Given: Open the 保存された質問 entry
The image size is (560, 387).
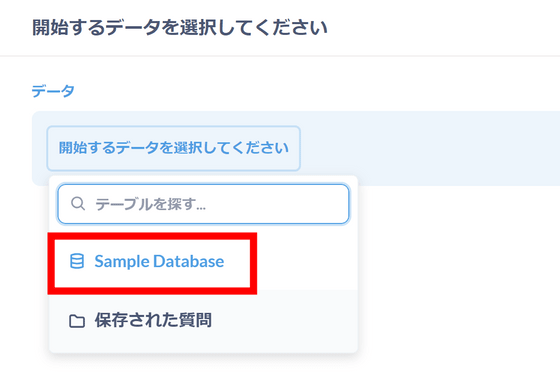Looking at the screenshot, I should [203, 321].
